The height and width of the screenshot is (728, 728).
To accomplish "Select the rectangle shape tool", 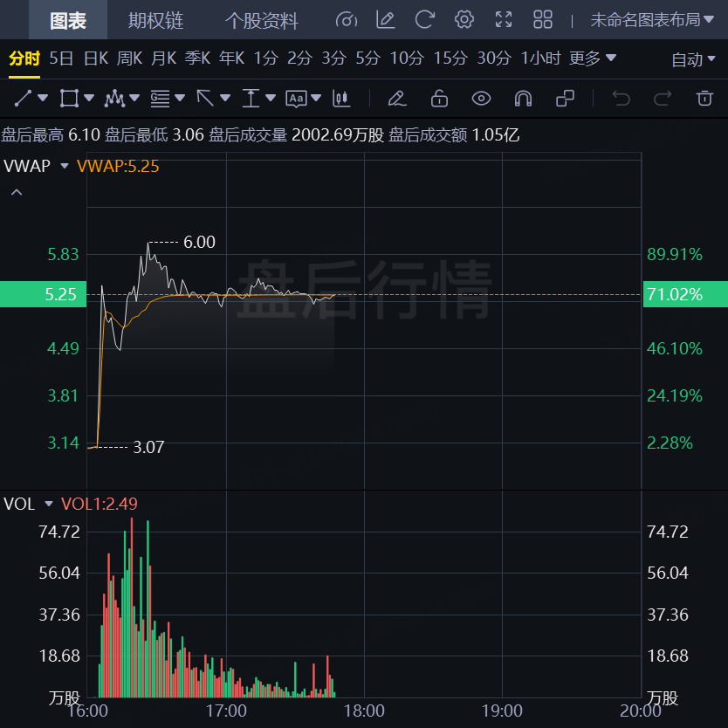I will click(69, 99).
